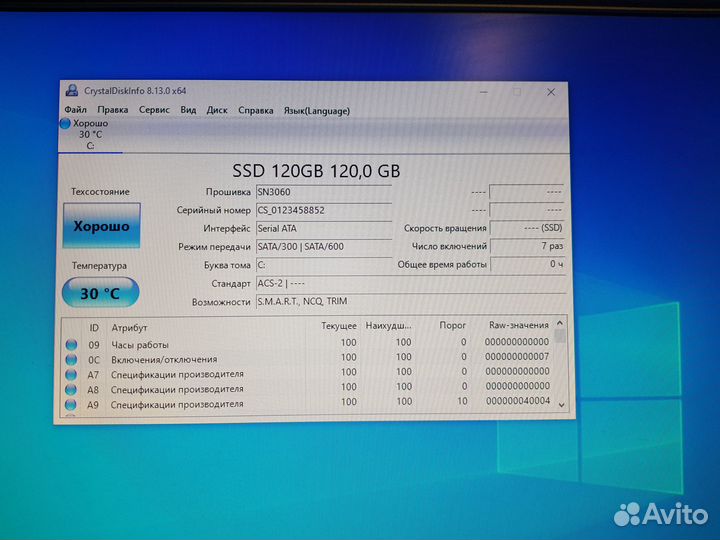
Task: Select the C: disk tab at top
Action: [x=90, y=135]
